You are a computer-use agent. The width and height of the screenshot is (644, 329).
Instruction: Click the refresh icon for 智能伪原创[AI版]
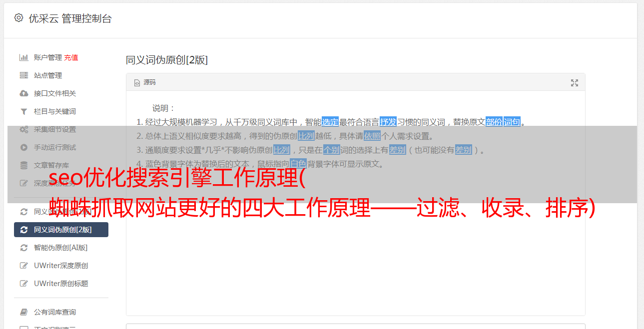(x=23, y=248)
